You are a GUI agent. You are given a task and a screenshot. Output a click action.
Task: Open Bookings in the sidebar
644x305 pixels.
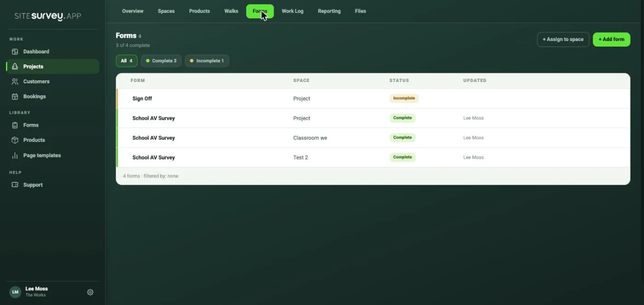(x=52, y=96)
